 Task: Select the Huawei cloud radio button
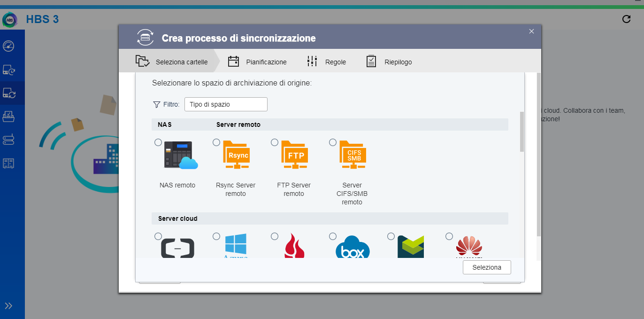click(449, 236)
